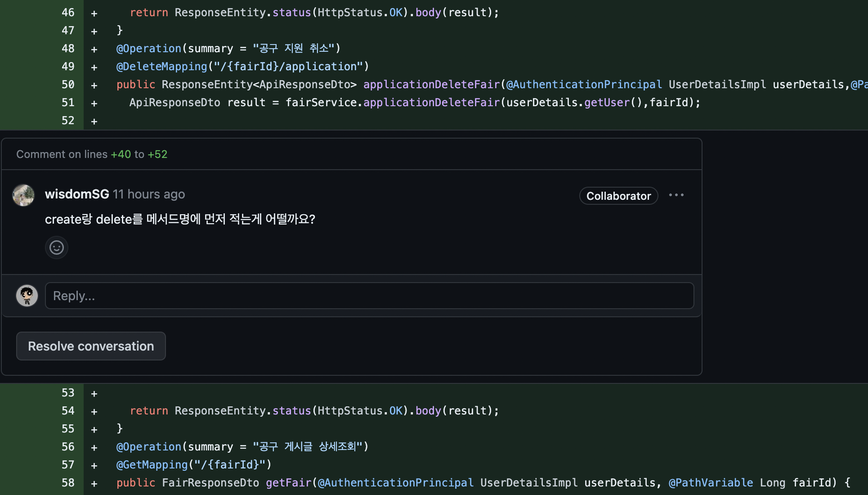868x495 pixels.
Task: Click line number 54 in the gutter
Action: [68, 411]
